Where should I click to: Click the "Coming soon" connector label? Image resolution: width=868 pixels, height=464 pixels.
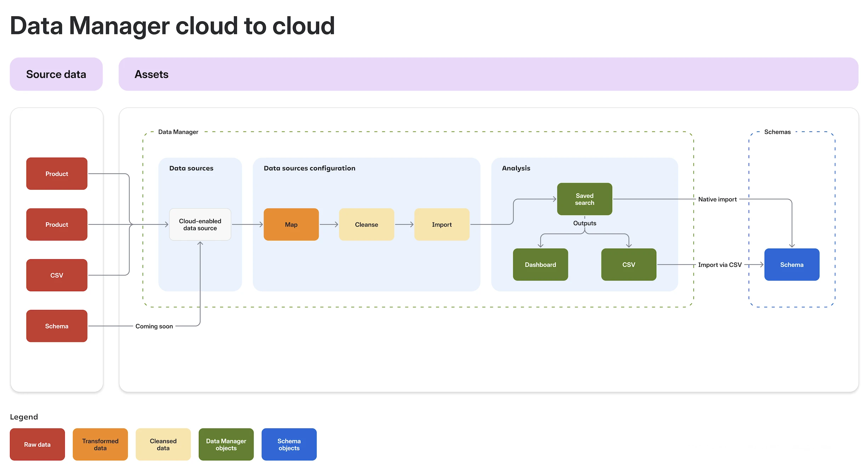pyautogui.click(x=154, y=326)
